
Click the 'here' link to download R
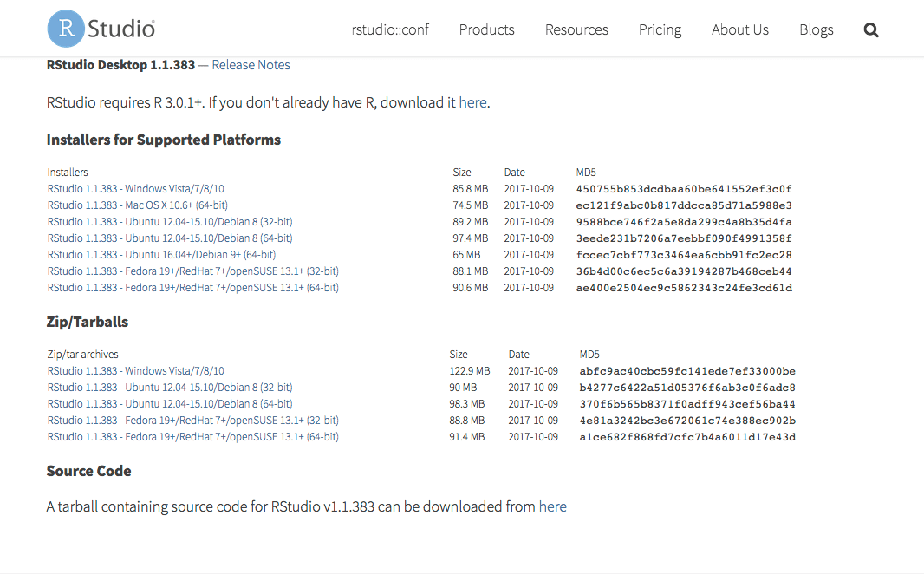tap(472, 102)
